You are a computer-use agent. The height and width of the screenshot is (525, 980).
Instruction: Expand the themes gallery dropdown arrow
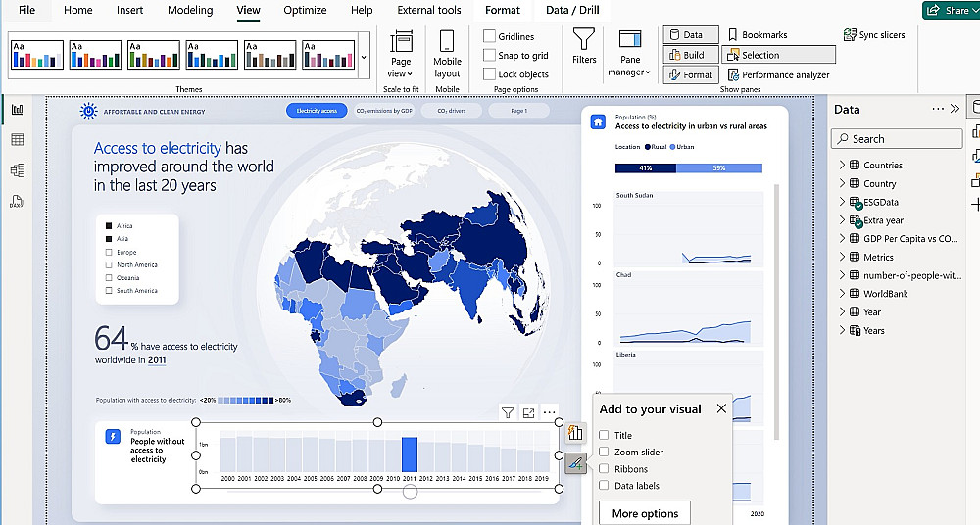(364, 58)
